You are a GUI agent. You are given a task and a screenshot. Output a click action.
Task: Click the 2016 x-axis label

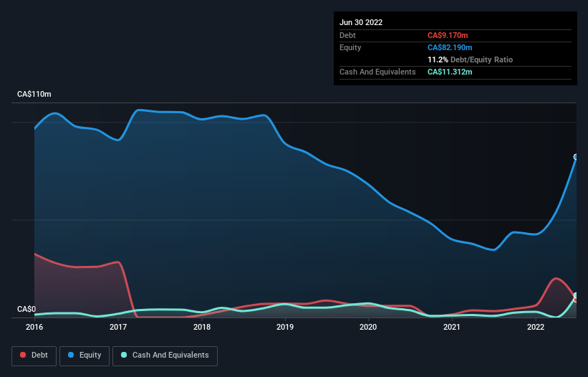click(34, 327)
